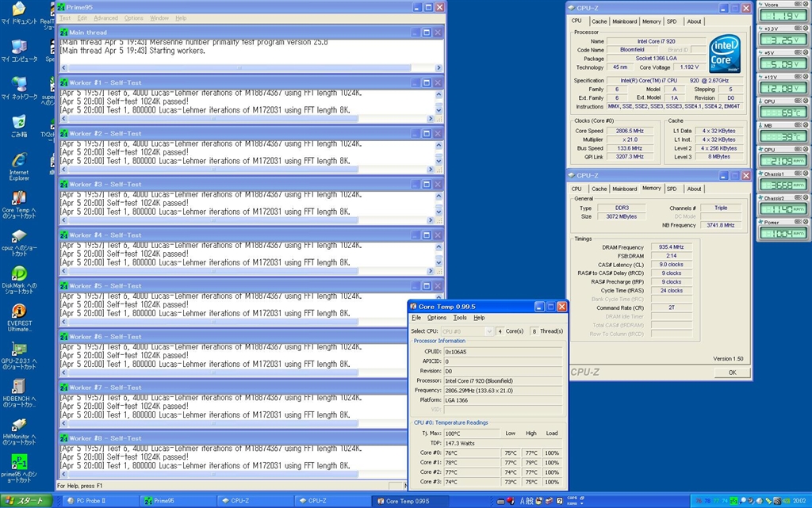Click the OK button in CPU-Z

[x=732, y=372]
